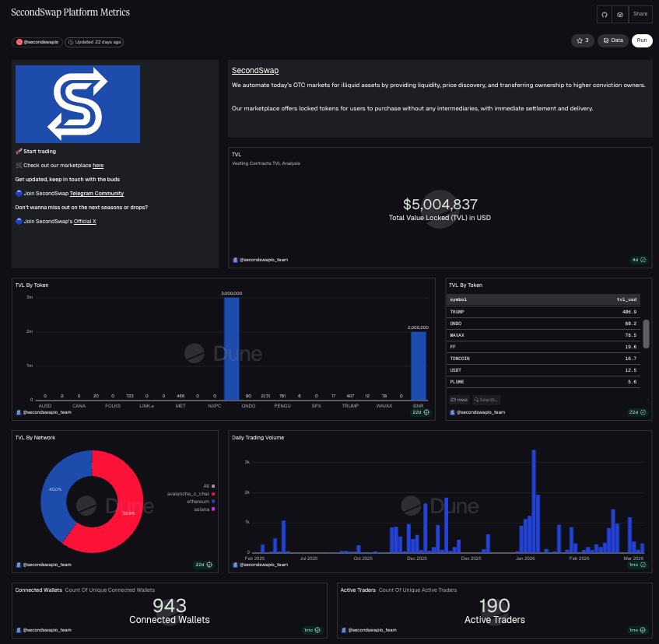Click the refresh badge on the TVL panel

point(636,259)
